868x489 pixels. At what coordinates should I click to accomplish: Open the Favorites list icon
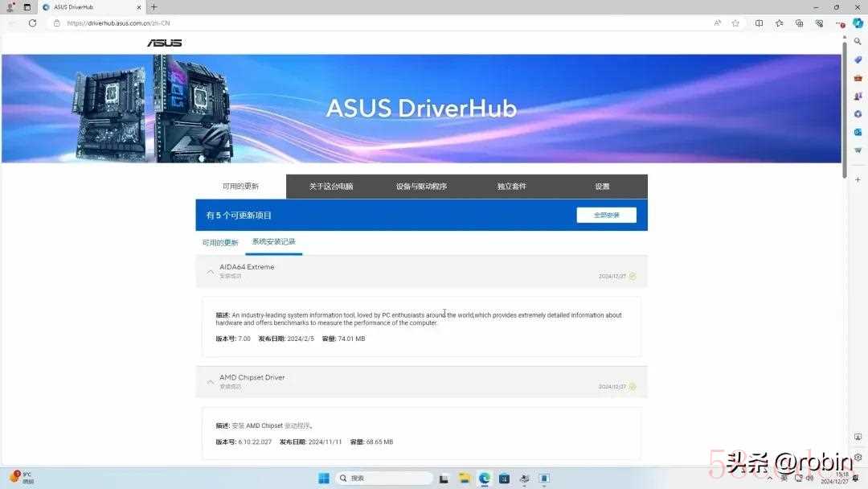point(779,23)
